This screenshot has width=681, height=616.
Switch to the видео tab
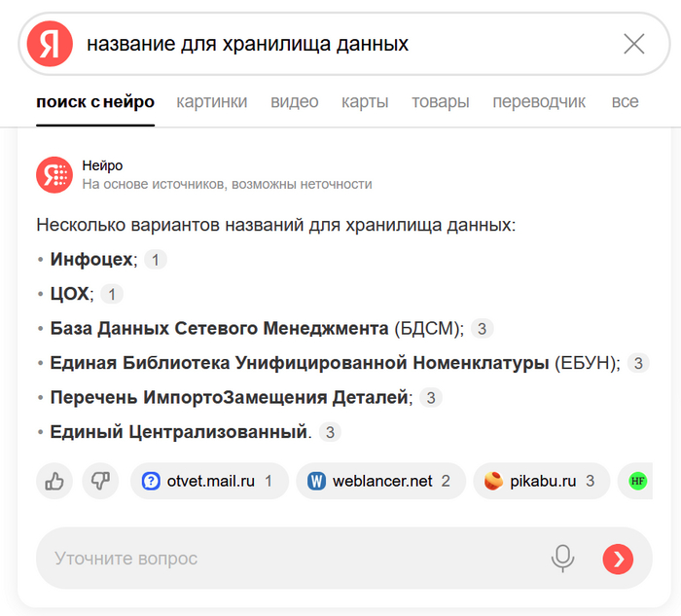294,102
